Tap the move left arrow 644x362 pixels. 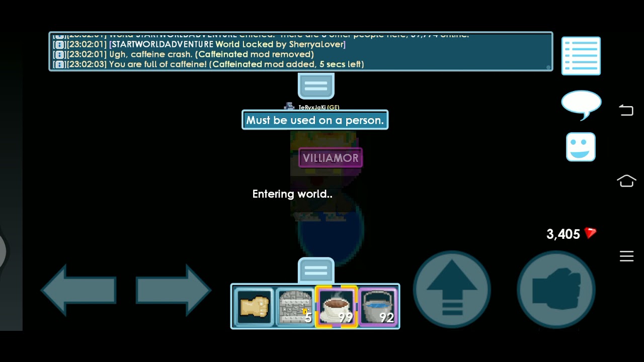click(x=79, y=290)
